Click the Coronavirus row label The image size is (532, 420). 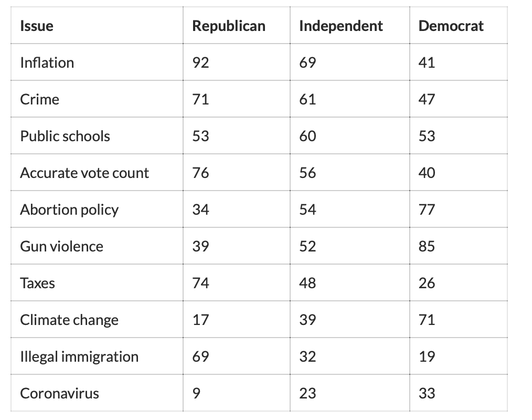coord(59,393)
